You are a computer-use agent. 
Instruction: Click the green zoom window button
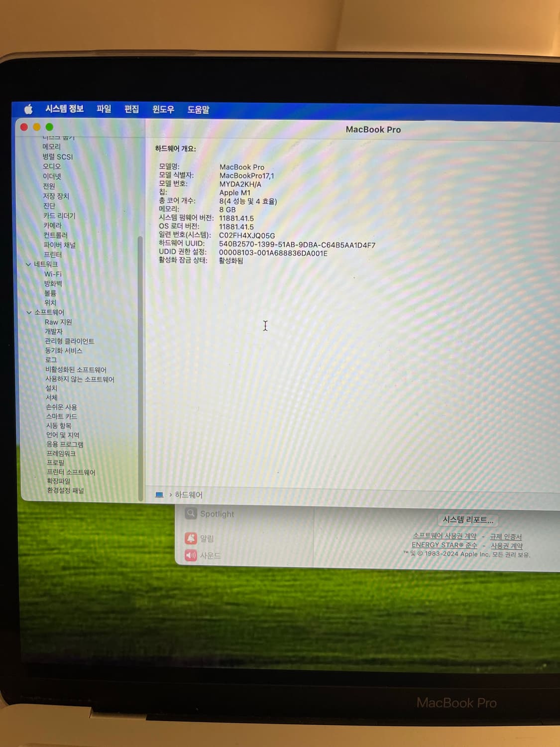click(x=49, y=127)
